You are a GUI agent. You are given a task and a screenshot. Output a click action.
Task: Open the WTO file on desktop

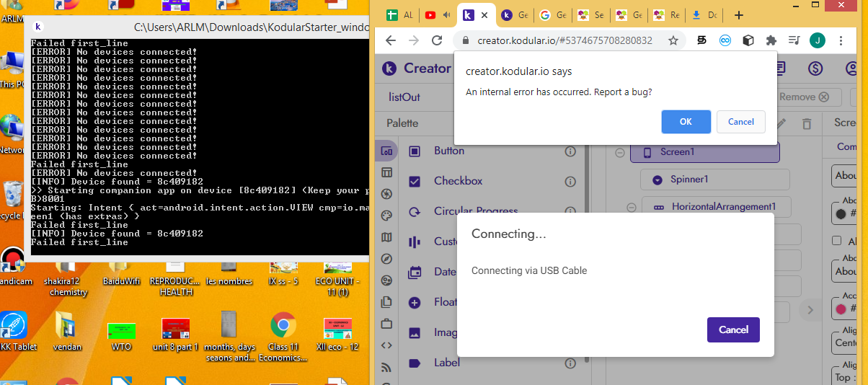click(x=122, y=337)
